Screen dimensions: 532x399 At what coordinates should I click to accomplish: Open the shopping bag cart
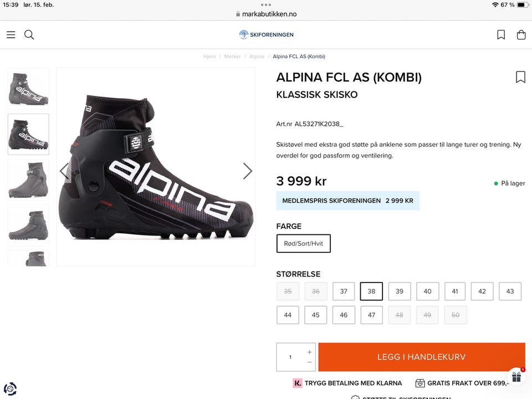tap(521, 35)
